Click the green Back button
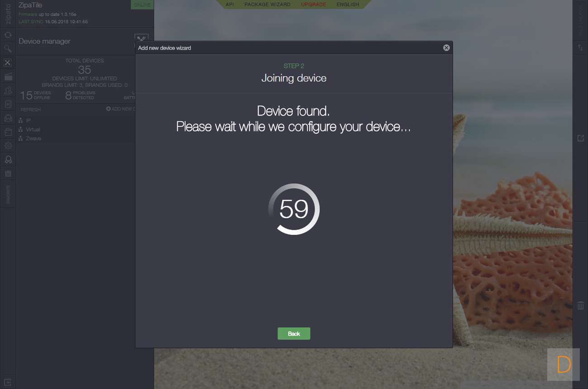588x389 pixels. (294, 333)
